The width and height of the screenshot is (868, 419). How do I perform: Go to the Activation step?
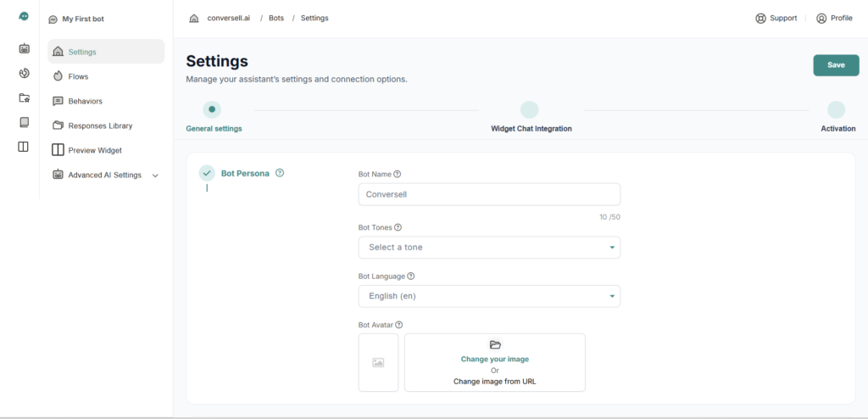click(836, 110)
